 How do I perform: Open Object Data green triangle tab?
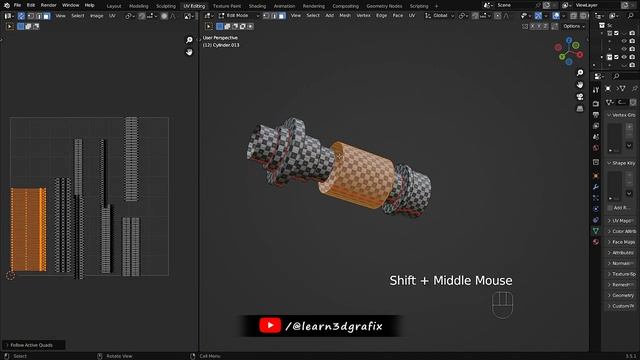tap(596, 231)
